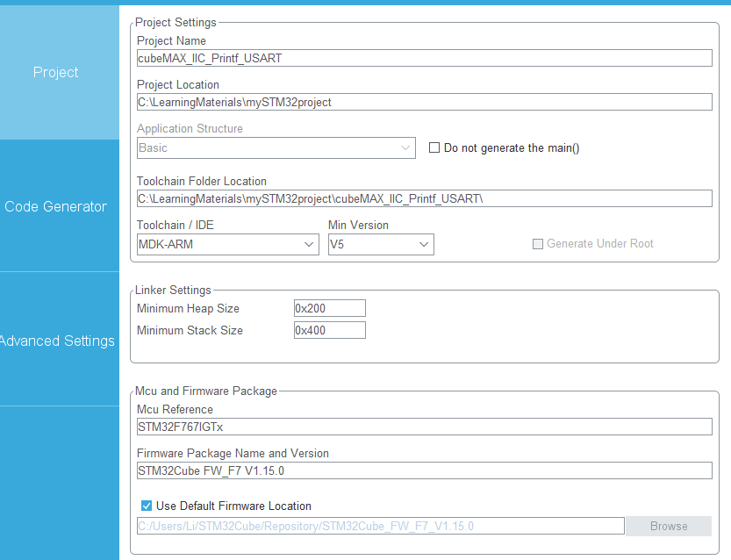Click the Project Location field
731x560 pixels.
pos(424,102)
